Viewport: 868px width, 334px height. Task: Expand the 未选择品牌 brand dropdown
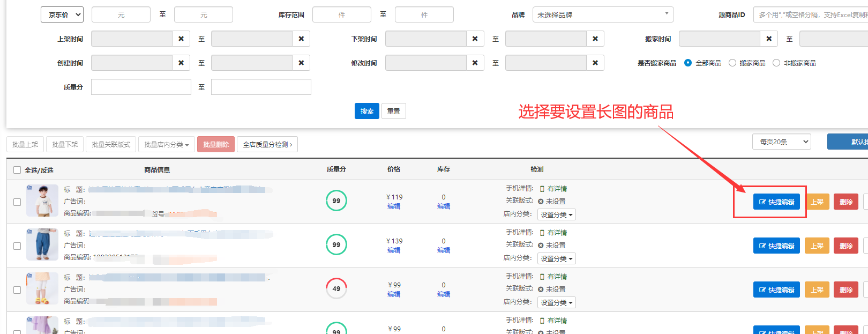[x=603, y=14]
